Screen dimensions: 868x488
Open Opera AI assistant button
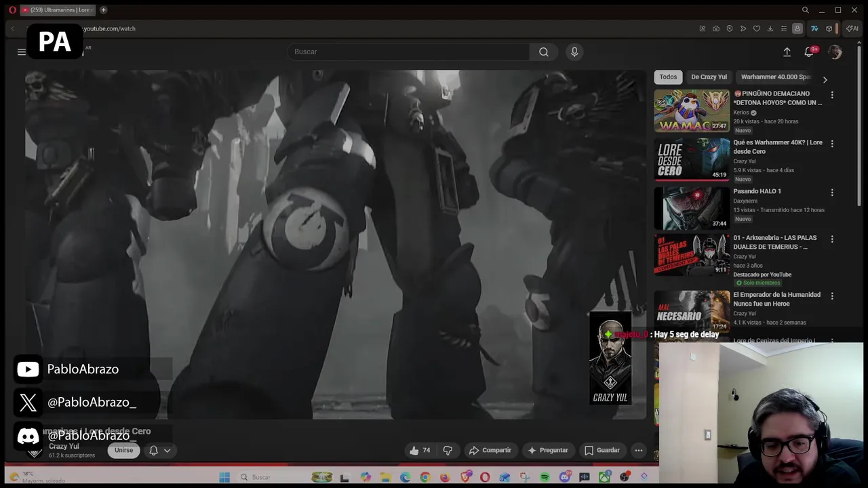[853, 28]
